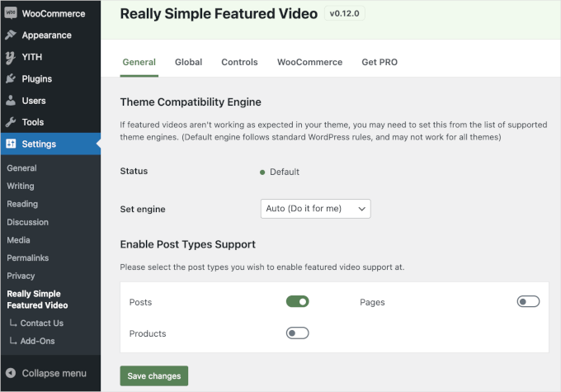
Task: Open Permalinks settings in sidebar
Action: (28, 258)
